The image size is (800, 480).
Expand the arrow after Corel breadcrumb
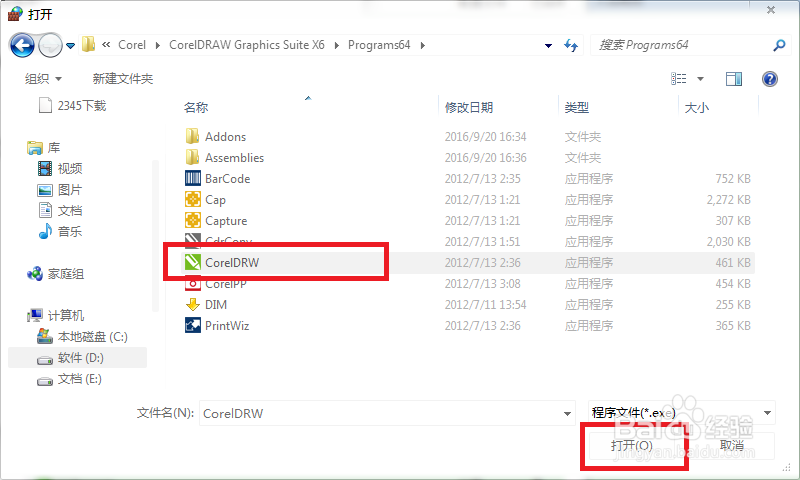(x=158, y=45)
